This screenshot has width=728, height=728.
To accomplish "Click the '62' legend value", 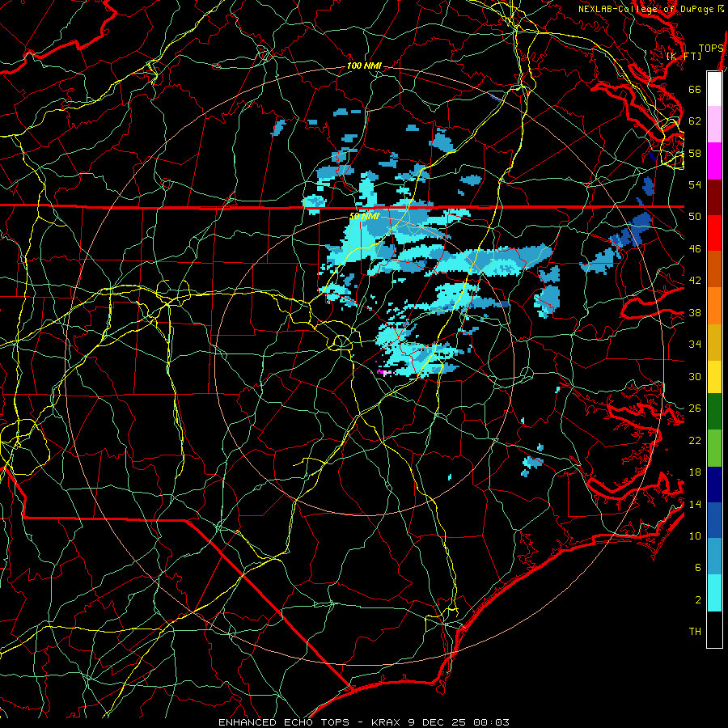I will (695, 121).
